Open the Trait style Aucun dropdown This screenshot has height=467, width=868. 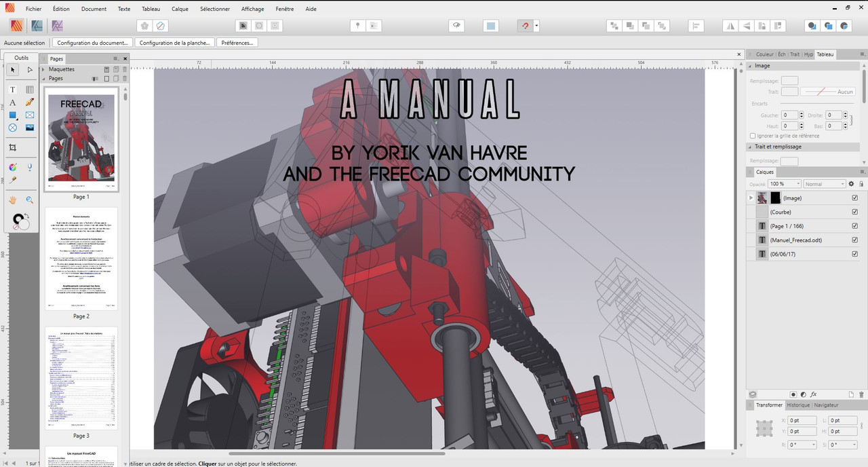coord(828,91)
